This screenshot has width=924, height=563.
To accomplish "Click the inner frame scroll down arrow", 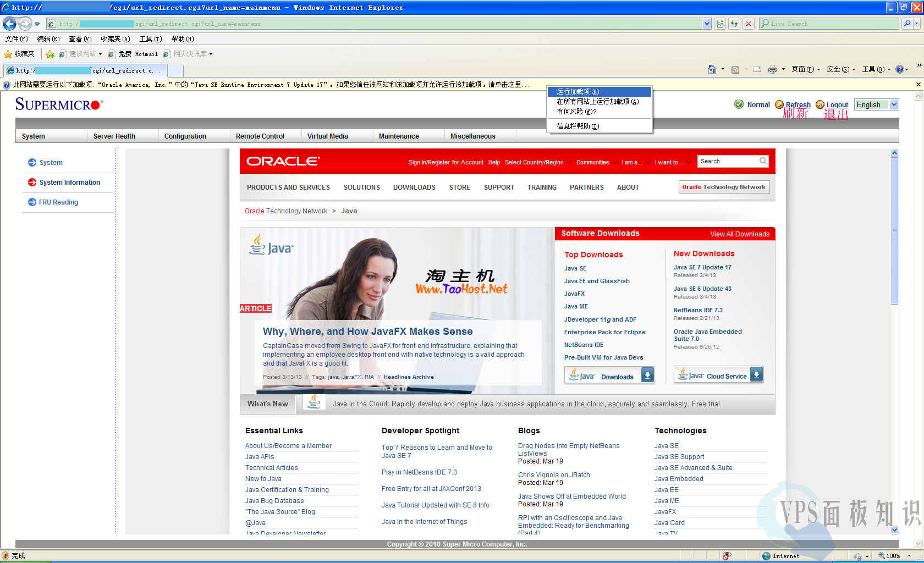I will click(895, 530).
